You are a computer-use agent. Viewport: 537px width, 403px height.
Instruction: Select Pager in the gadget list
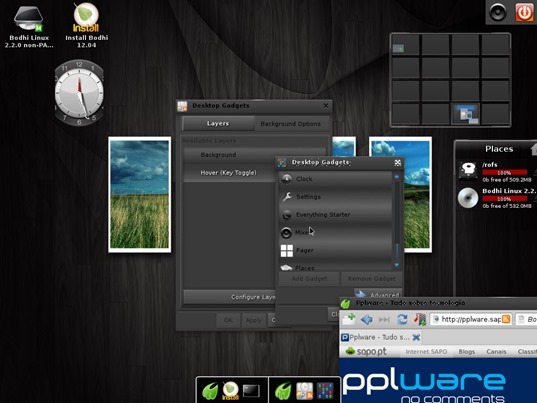click(336, 251)
